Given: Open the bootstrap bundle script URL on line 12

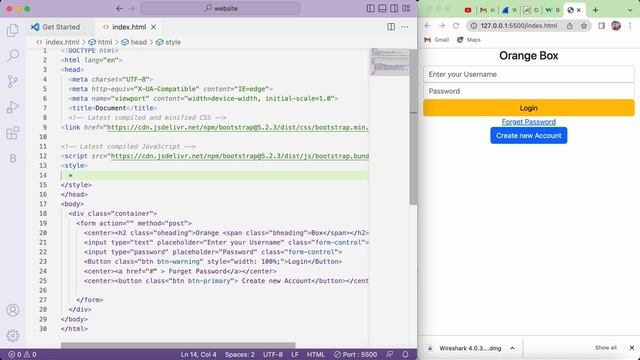Looking at the screenshot, I should tap(240, 156).
